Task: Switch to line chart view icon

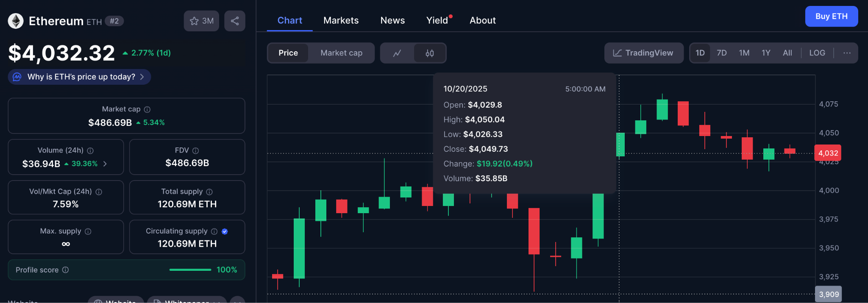Action: 397,53
